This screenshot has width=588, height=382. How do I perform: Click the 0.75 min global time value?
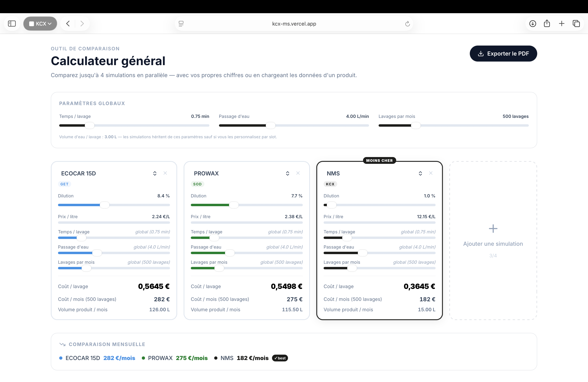coord(200,116)
